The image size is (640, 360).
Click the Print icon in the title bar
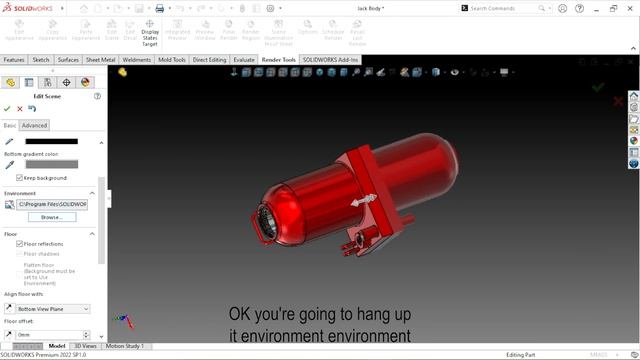160,8
